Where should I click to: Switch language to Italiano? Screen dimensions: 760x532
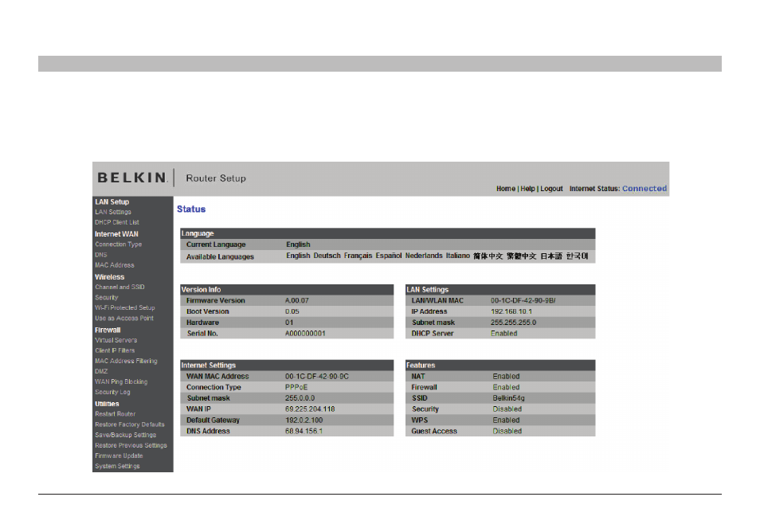click(458, 256)
